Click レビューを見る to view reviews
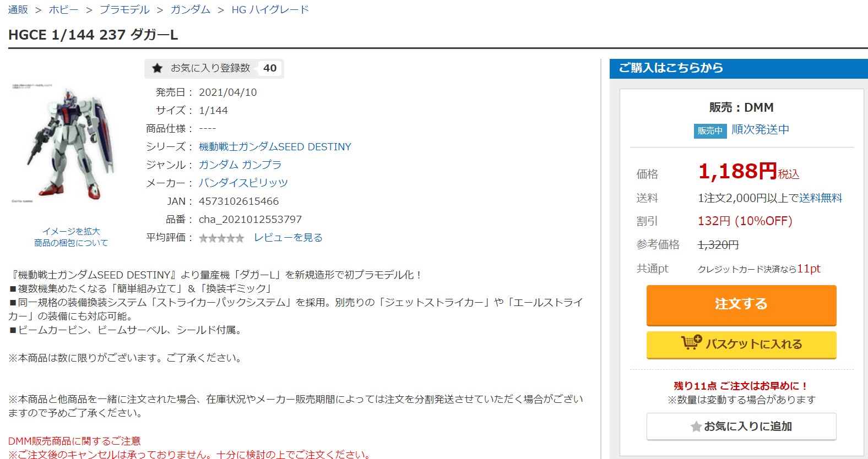This screenshot has height=459, width=868. pos(288,238)
